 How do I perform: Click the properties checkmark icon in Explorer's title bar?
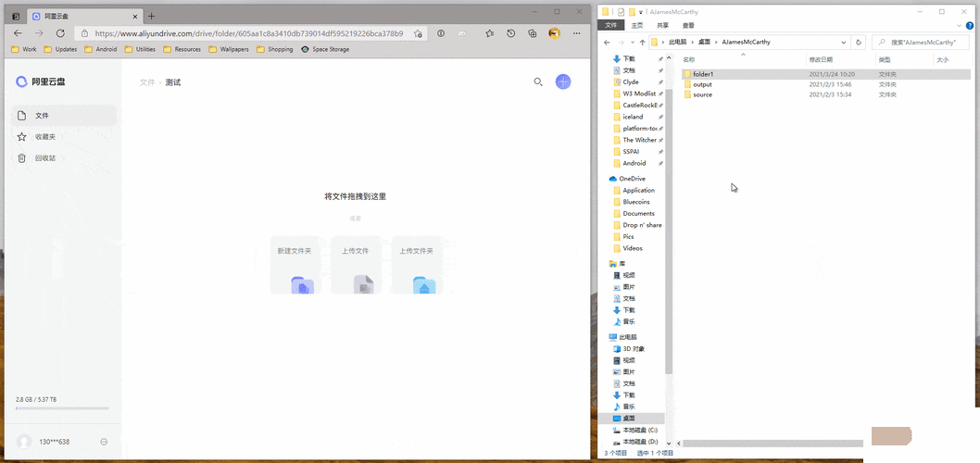[621, 11]
